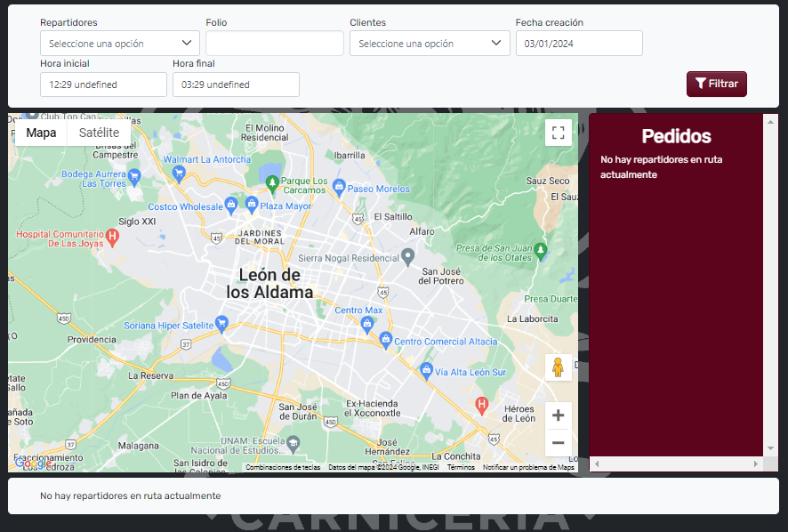
Task: Open the Fecha creación date picker
Action: (579, 42)
